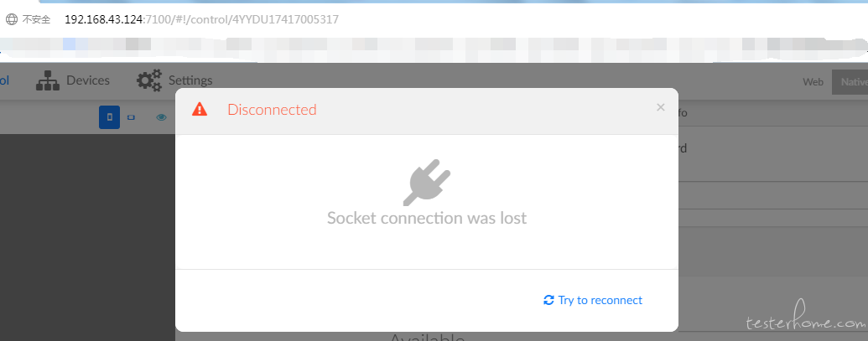
Task: Click the testerhome.com watermark
Action: 805,319
